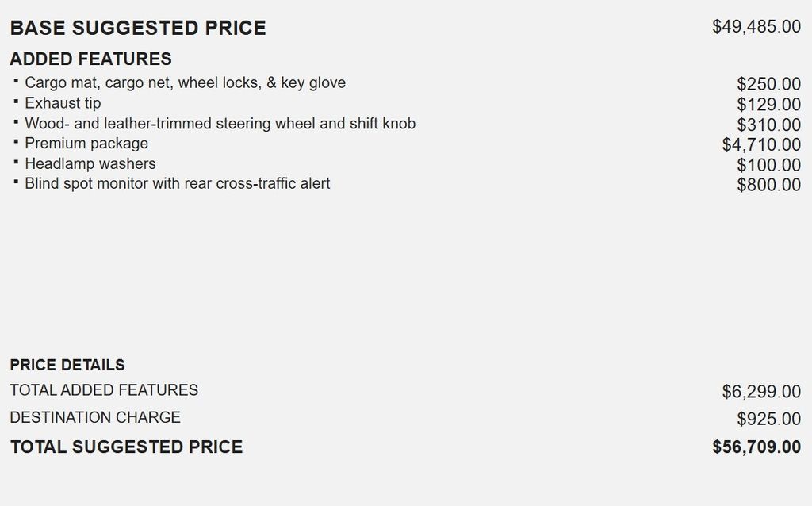
Task: Click the $56,709.00 total suggested price
Action: (x=756, y=447)
